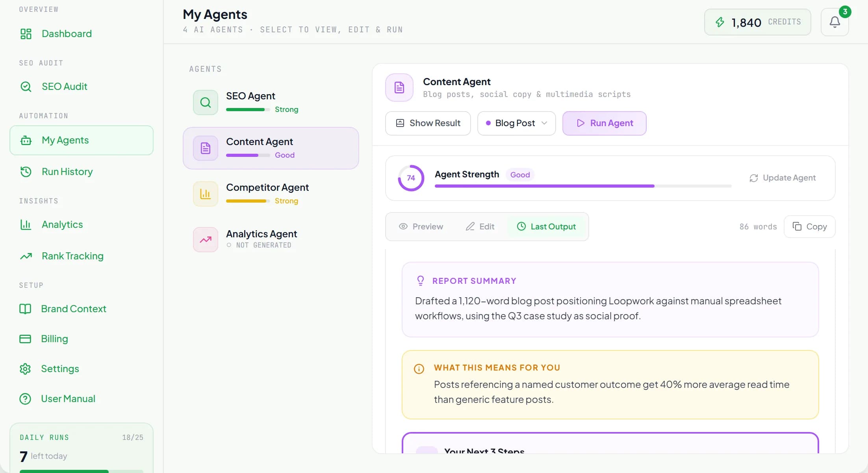Click the info icon in What This Means
The image size is (868, 473).
point(419,369)
